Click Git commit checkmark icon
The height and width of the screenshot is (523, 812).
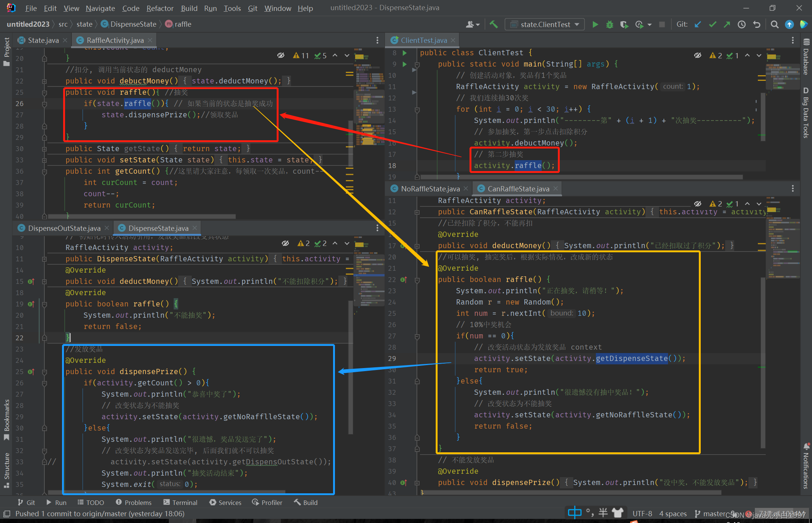click(712, 24)
